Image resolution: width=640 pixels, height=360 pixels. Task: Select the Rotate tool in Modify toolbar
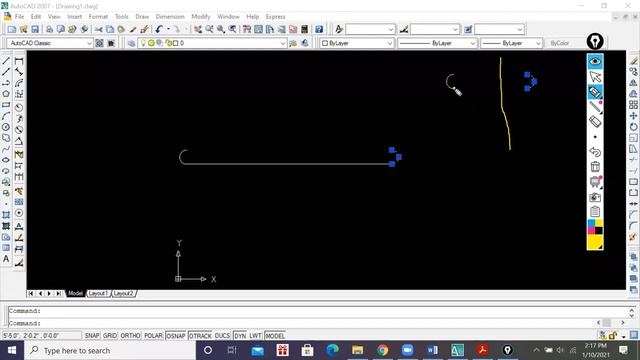pos(633,127)
